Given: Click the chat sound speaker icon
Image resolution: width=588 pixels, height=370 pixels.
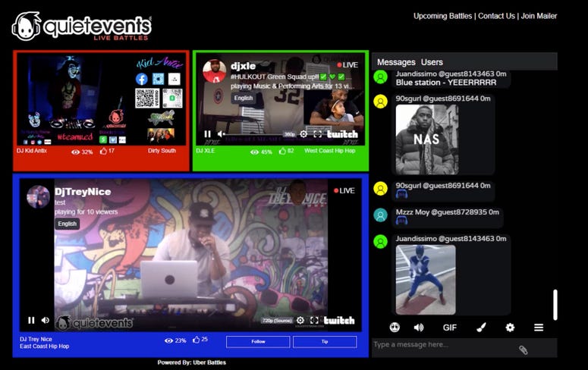Looking at the screenshot, I should click(x=418, y=328).
